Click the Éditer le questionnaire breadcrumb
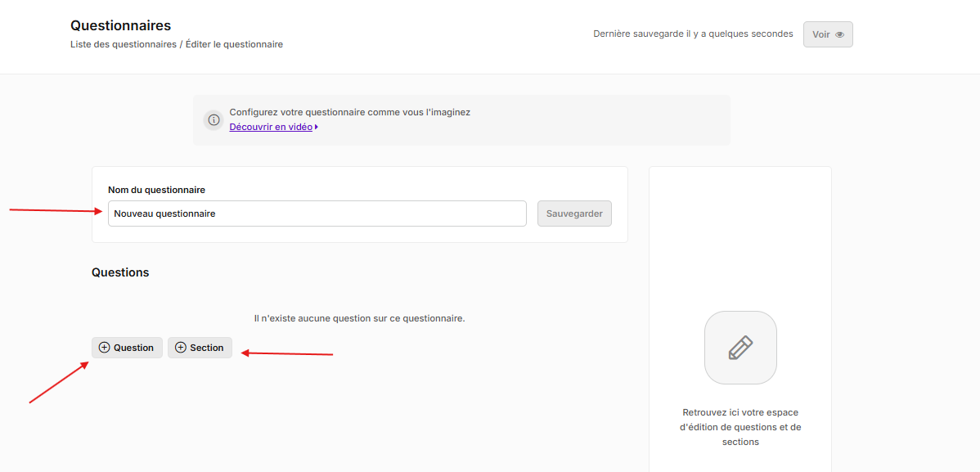This screenshot has width=980, height=472. coord(235,44)
